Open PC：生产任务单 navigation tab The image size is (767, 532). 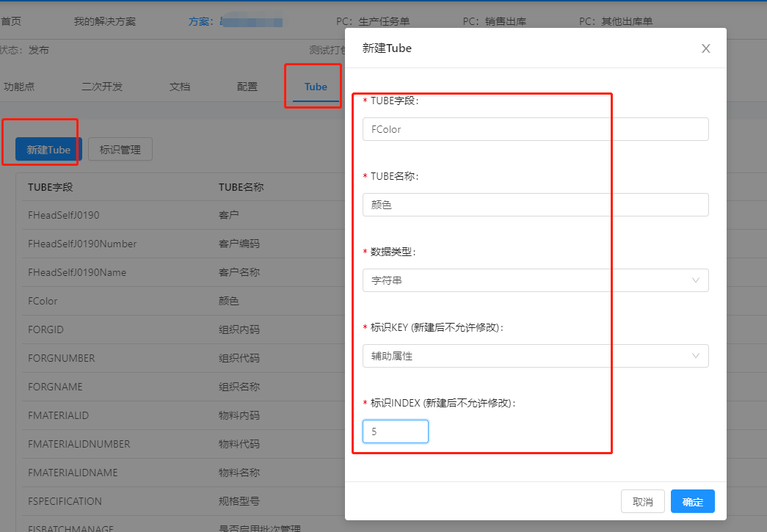pos(373,21)
